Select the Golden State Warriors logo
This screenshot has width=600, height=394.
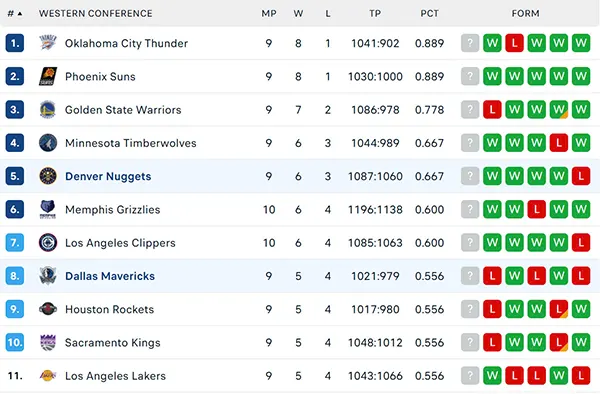pyautogui.click(x=48, y=109)
